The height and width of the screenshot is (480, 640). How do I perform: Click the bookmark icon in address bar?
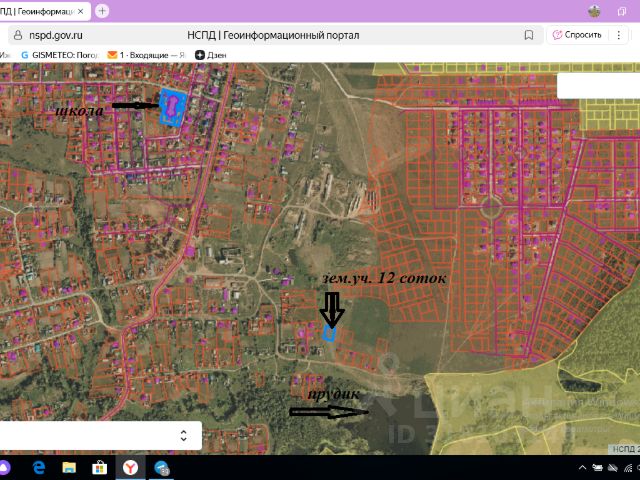(x=530, y=35)
